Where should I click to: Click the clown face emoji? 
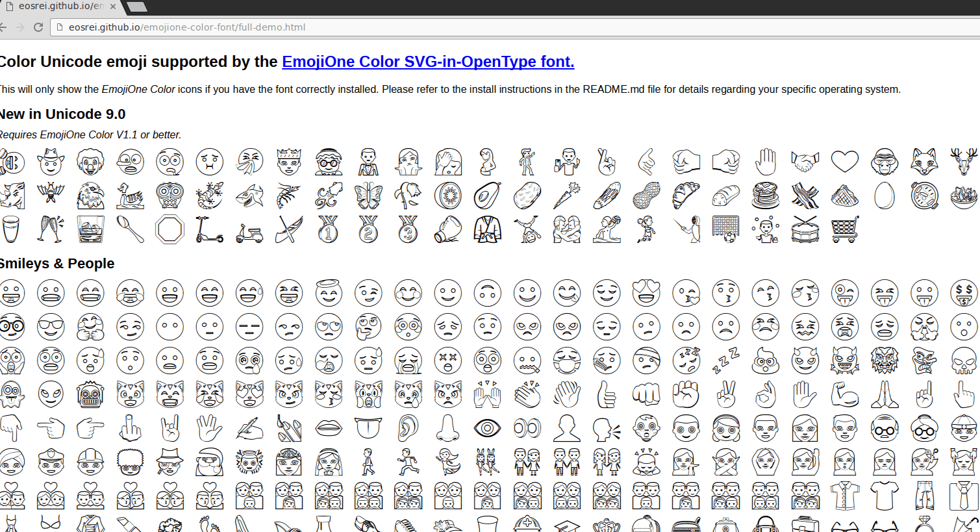[x=90, y=161]
